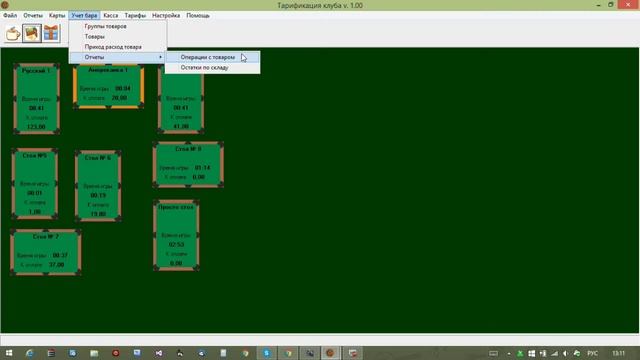Click the wallet toolbar icon
The image size is (640, 360).
pos(32,33)
